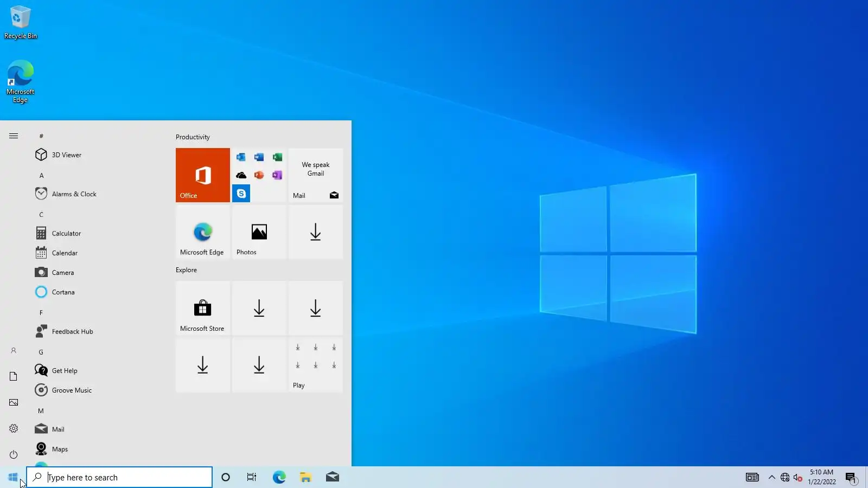Close Start menu with the Windows button
This screenshot has height=488, width=868.
13,477
